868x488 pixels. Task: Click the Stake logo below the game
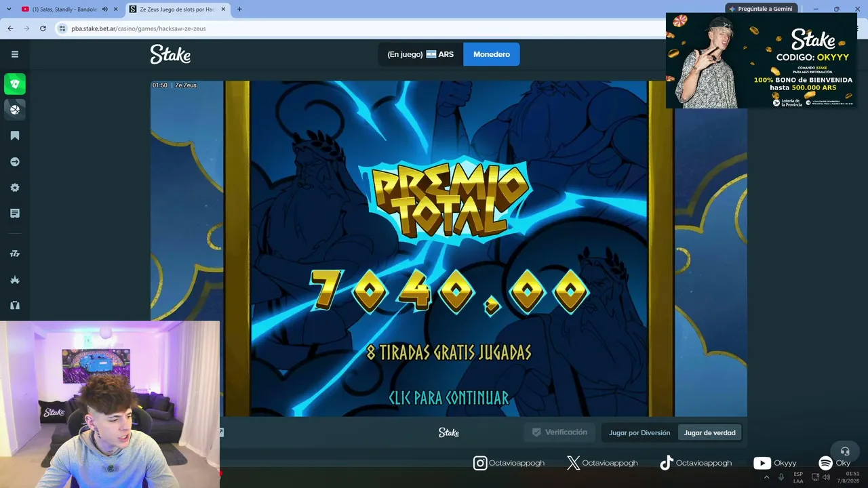click(448, 432)
